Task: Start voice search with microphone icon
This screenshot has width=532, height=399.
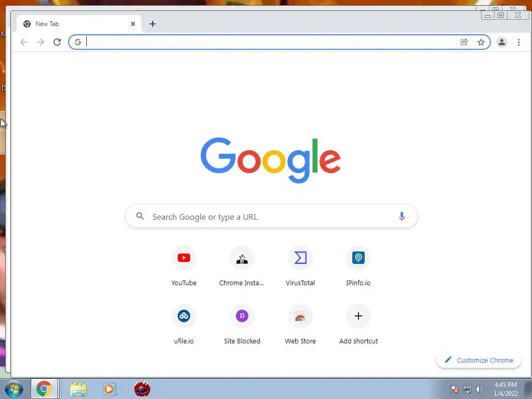Action: point(402,217)
